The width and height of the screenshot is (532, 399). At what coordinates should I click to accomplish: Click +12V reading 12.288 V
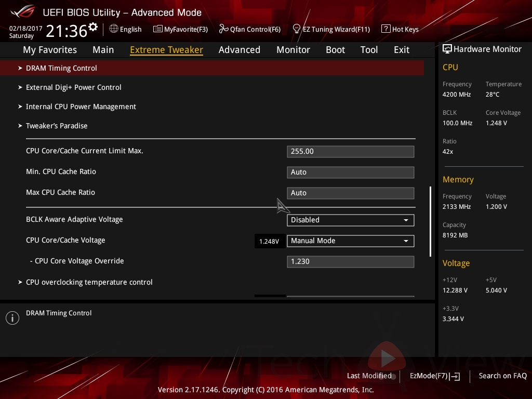pyautogui.click(x=455, y=290)
